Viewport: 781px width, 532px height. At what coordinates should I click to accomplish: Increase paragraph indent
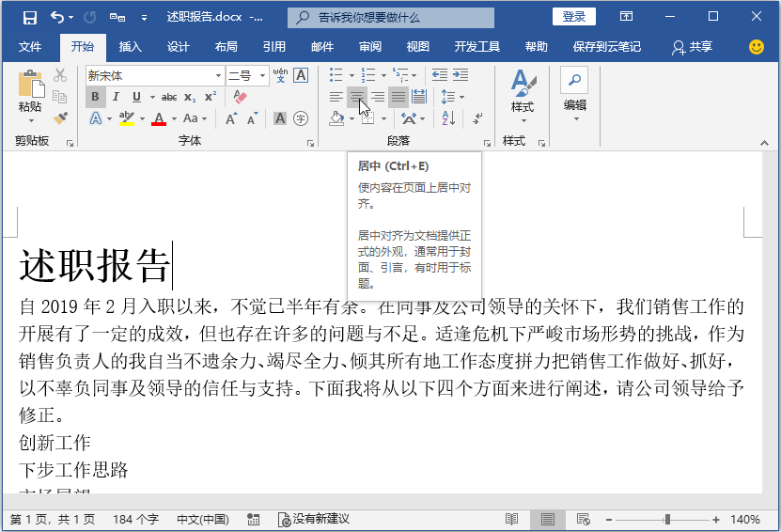(461, 75)
